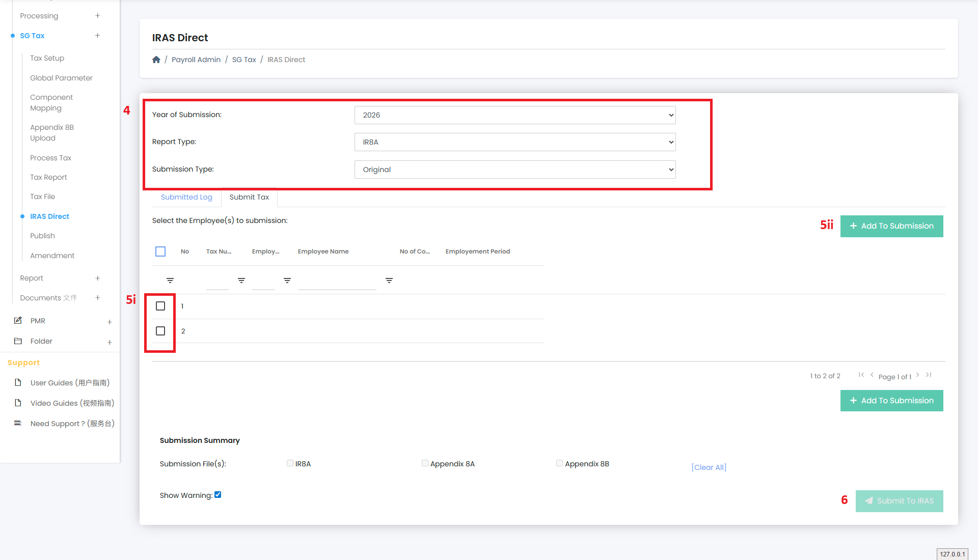Disable the Show Warning checkbox
978x560 pixels.
pos(218,495)
